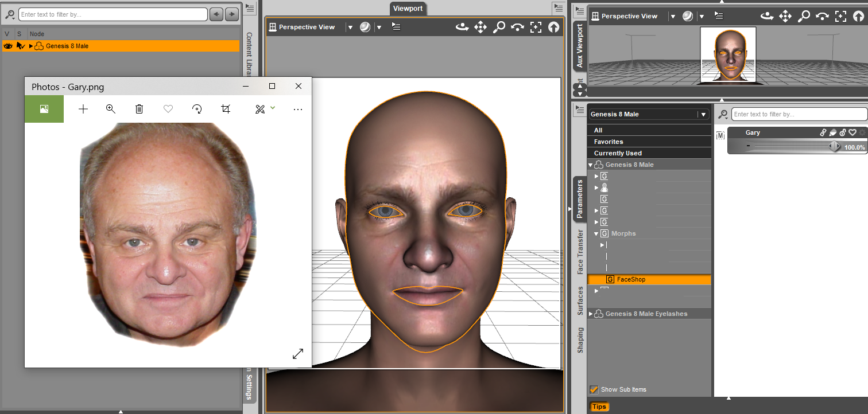Click the reset camera icon in main viewport
Screen dimensions: 868x414
click(553, 27)
